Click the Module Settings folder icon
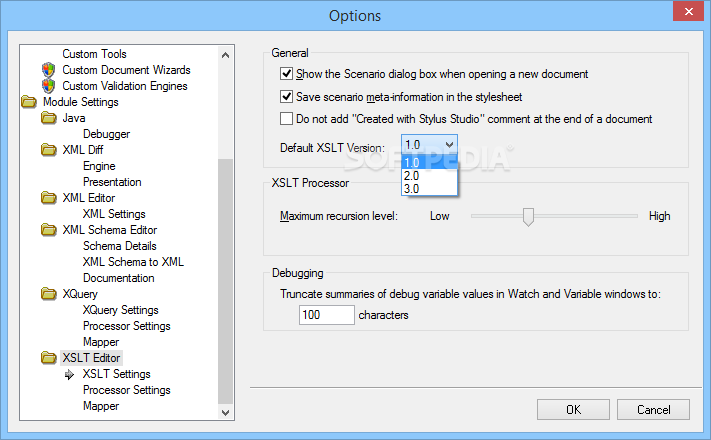This screenshot has width=711, height=440. click(29, 102)
